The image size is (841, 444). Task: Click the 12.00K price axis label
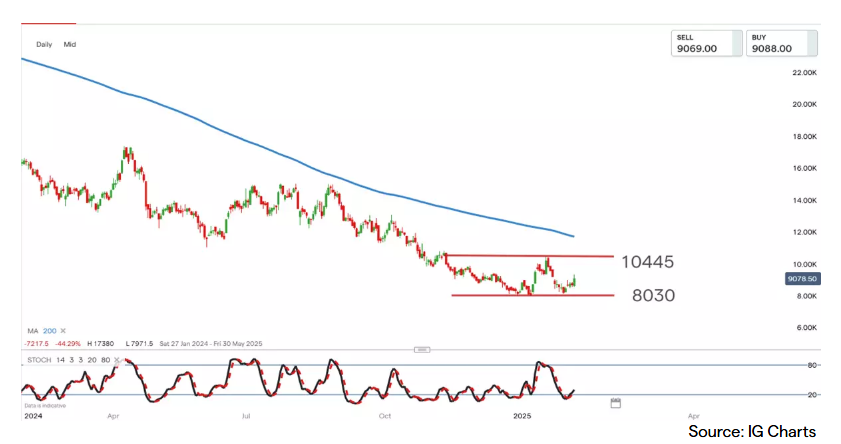pos(805,232)
